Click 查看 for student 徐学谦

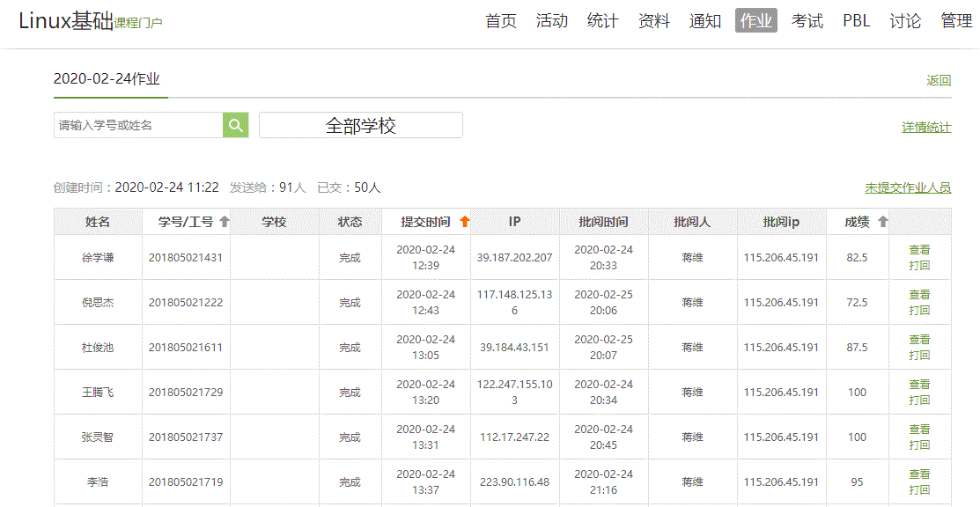tap(919, 250)
